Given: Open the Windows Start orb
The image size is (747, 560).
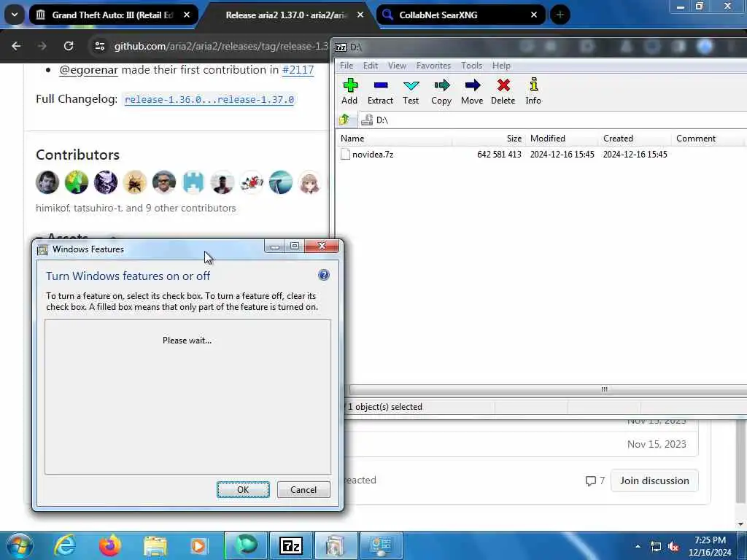Looking at the screenshot, I should [x=20, y=545].
